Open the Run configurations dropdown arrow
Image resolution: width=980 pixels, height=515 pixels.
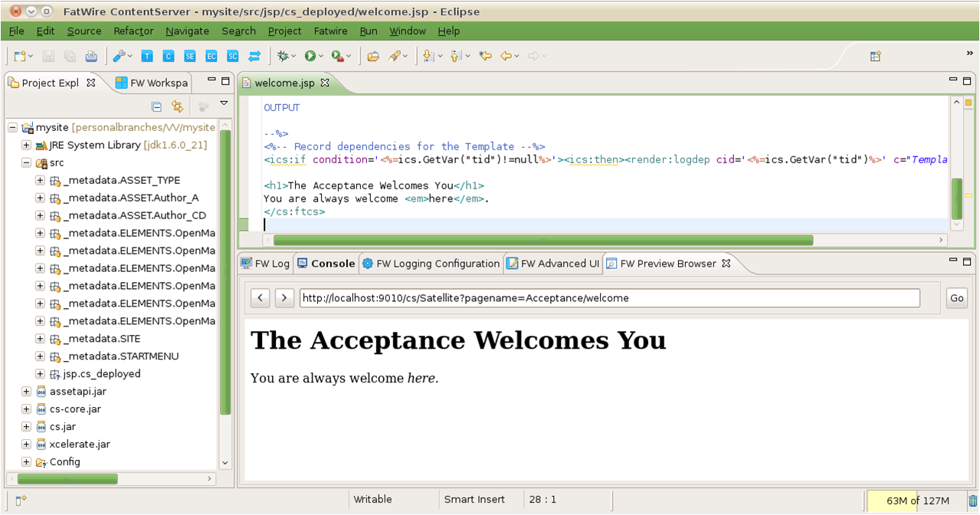click(x=321, y=57)
